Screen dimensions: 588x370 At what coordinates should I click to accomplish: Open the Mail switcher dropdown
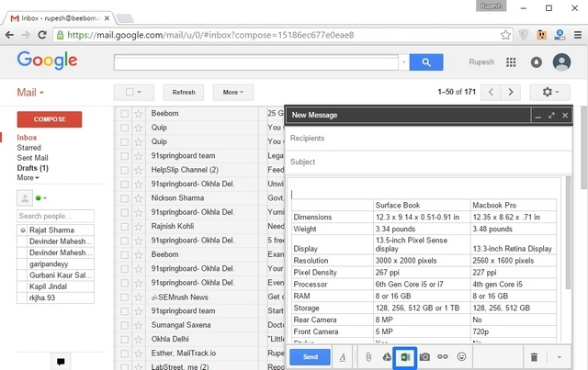30,93
